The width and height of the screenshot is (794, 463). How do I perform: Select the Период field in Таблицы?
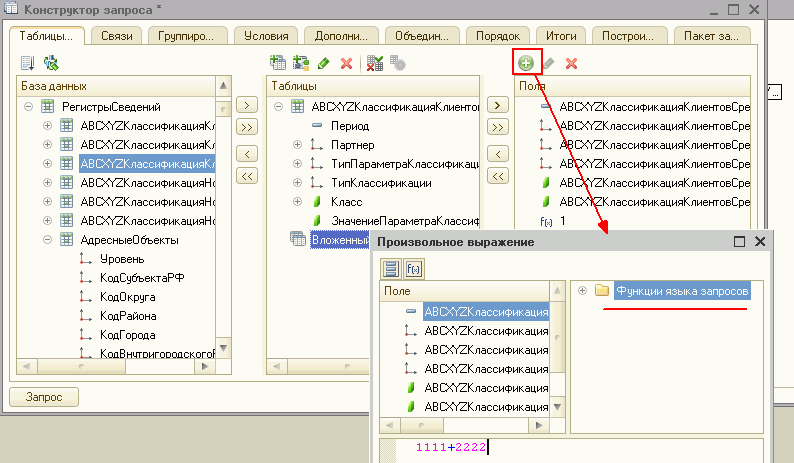pyautogui.click(x=350, y=126)
